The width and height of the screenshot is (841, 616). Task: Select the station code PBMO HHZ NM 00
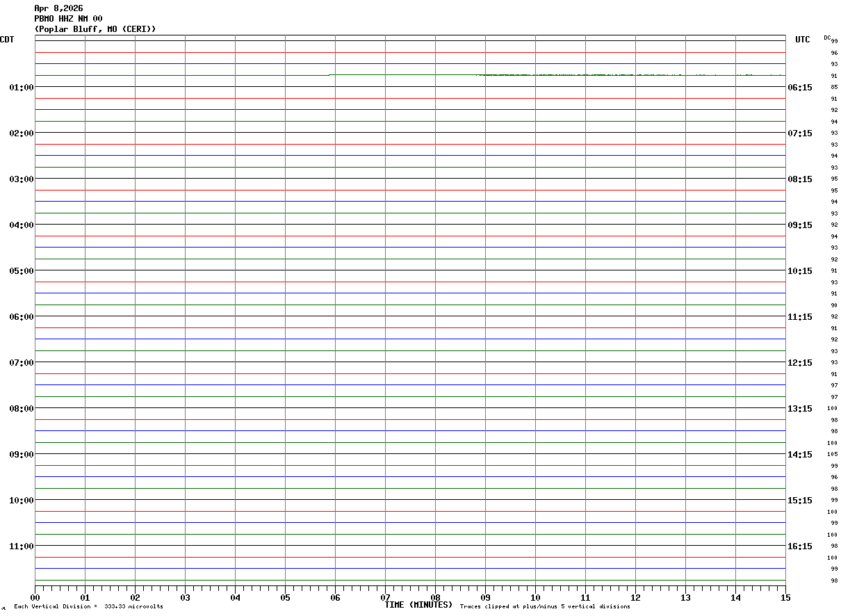coord(68,19)
